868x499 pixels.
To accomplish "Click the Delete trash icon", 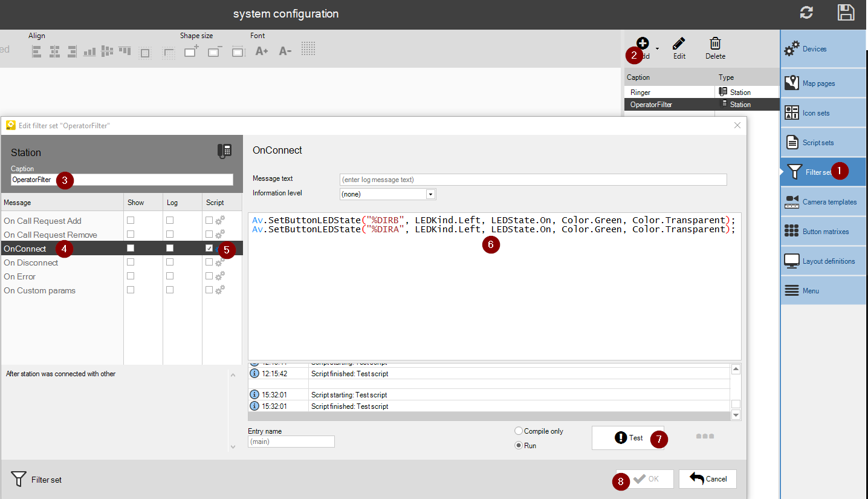I will pos(715,44).
